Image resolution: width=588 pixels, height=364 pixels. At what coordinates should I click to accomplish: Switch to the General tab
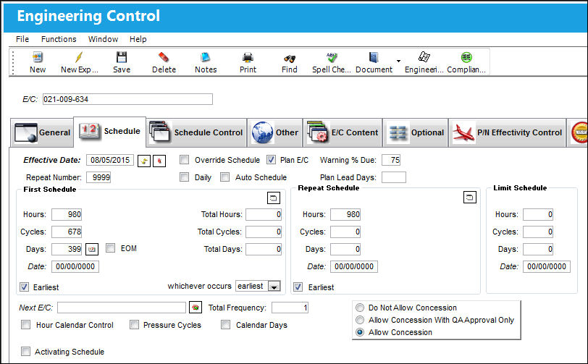tap(42, 132)
